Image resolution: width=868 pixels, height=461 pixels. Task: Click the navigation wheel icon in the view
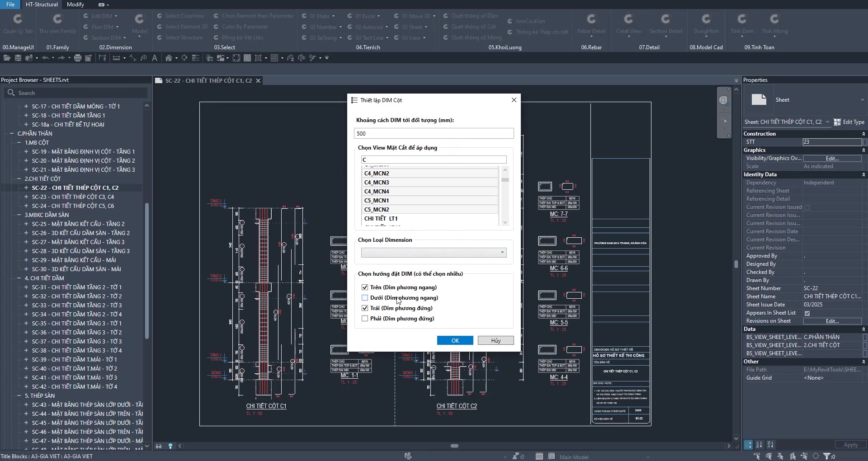pos(723,100)
